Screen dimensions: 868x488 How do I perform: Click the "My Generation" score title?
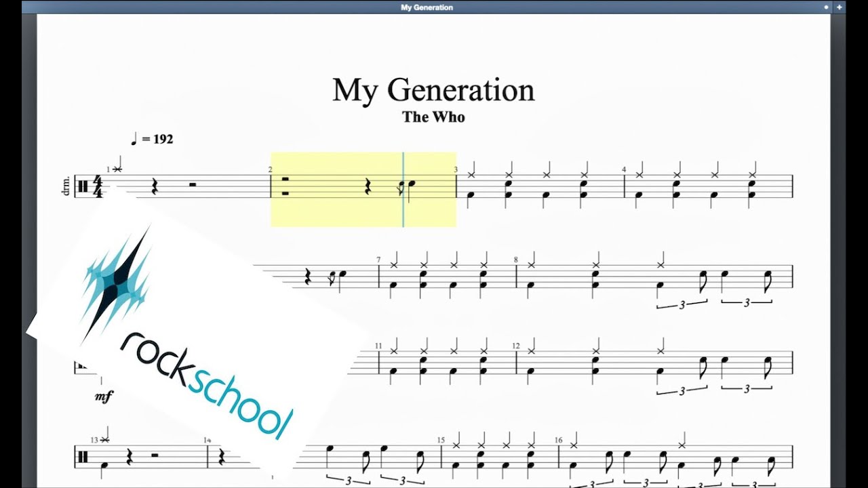433,90
